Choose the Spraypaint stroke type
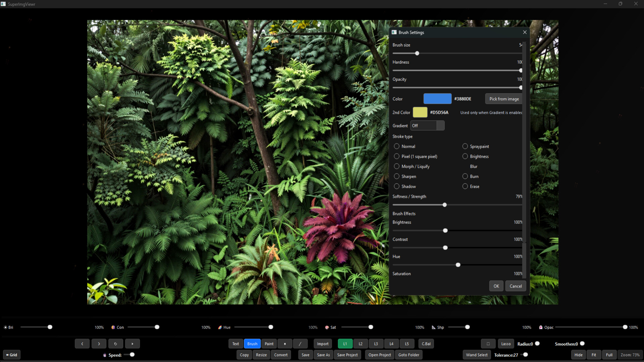 [465, 146]
